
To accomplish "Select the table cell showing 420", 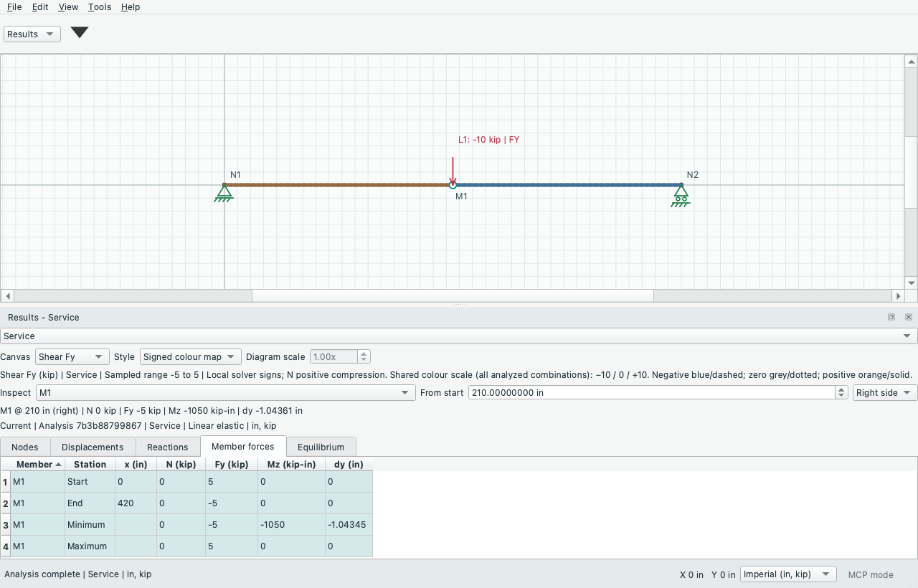I will coord(136,503).
